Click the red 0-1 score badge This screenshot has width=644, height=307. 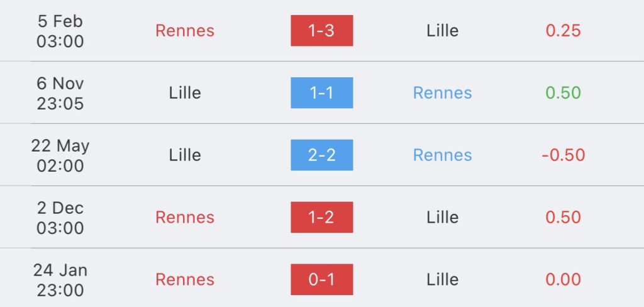321,279
